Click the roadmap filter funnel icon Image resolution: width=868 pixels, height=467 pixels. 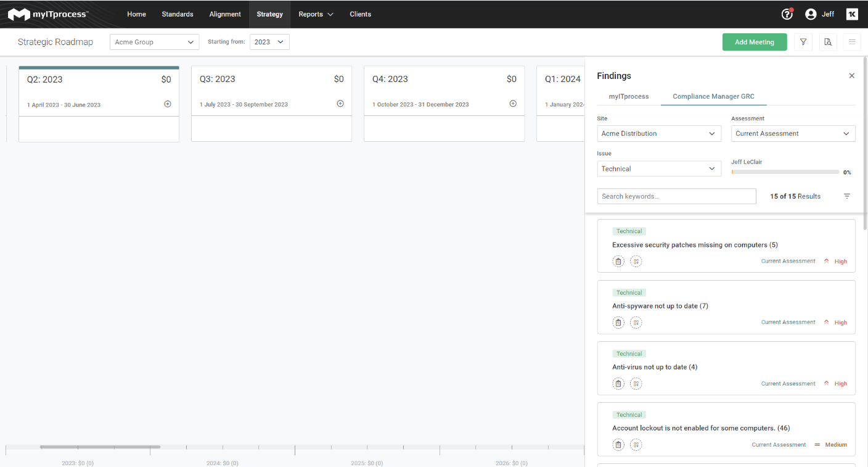(x=803, y=42)
